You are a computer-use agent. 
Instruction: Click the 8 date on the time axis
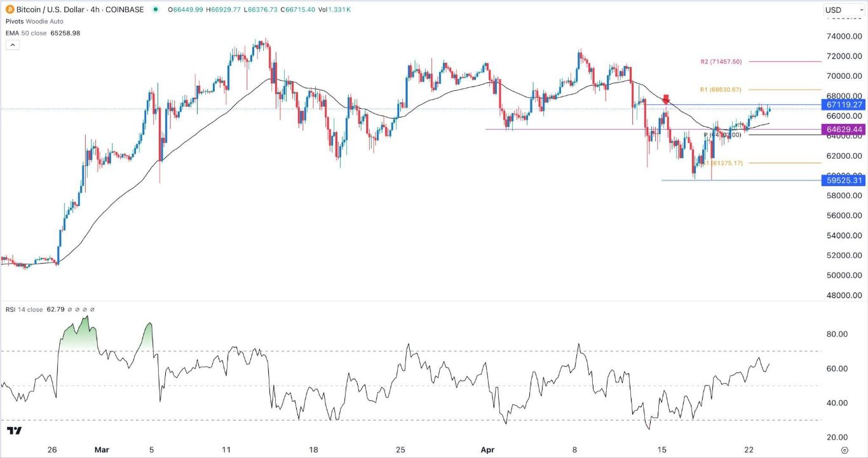574,450
